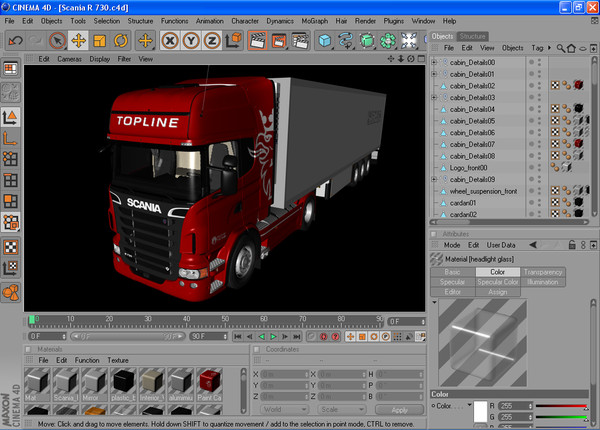The height and width of the screenshot is (430, 600).
Task: Open the Illumination material tab
Action: [543, 282]
